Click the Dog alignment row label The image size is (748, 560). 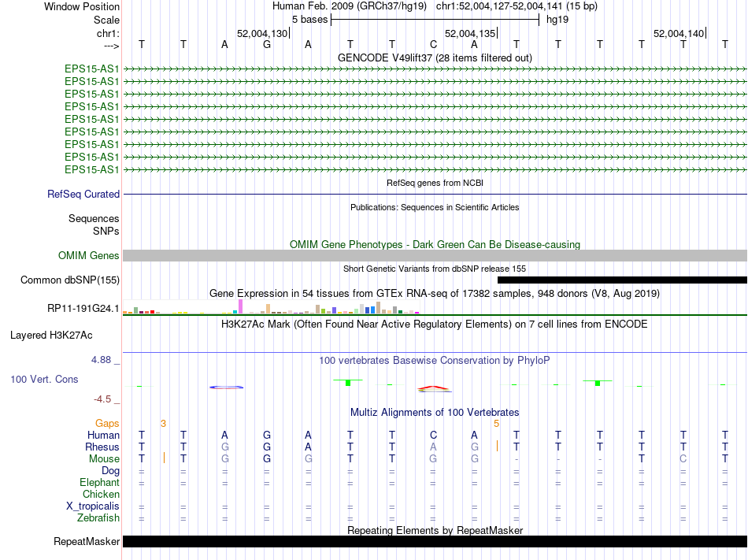110,471
